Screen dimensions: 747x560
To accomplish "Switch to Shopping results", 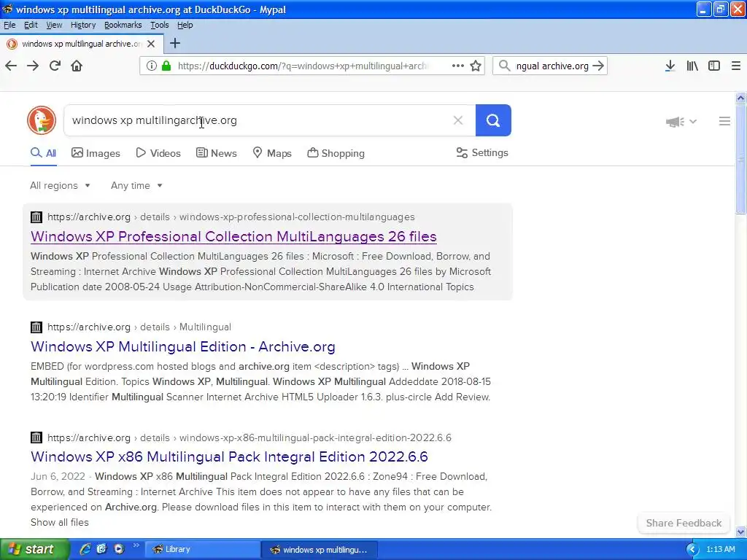I will coord(336,153).
